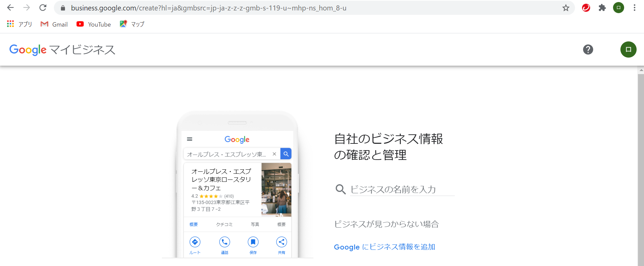
Task: Open the アプリ bookmarks shortcut
Action: pyautogui.click(x=20, y=24)
